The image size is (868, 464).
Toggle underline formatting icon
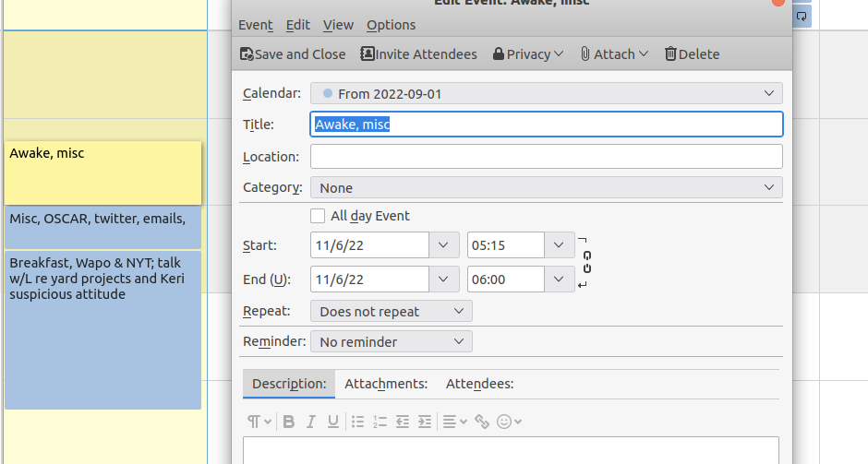tap(333, 422)
